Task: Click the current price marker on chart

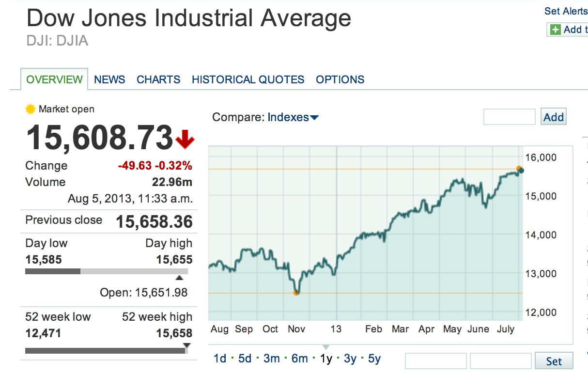Action: (x=520, y=170)
